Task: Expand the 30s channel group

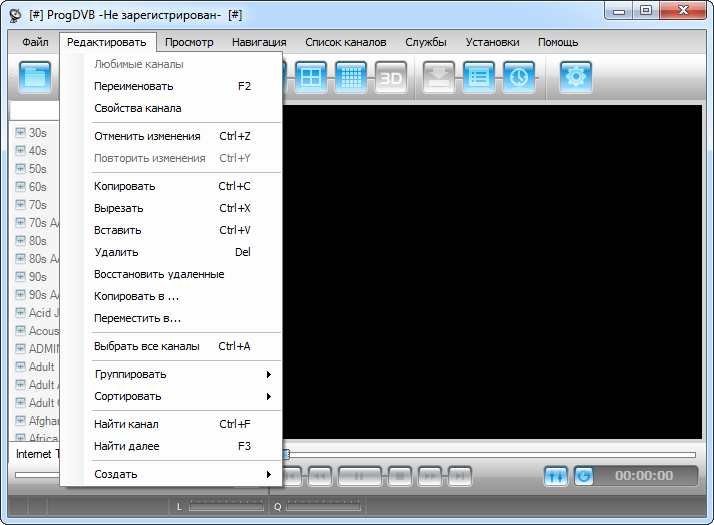Action: pos(20,133)
